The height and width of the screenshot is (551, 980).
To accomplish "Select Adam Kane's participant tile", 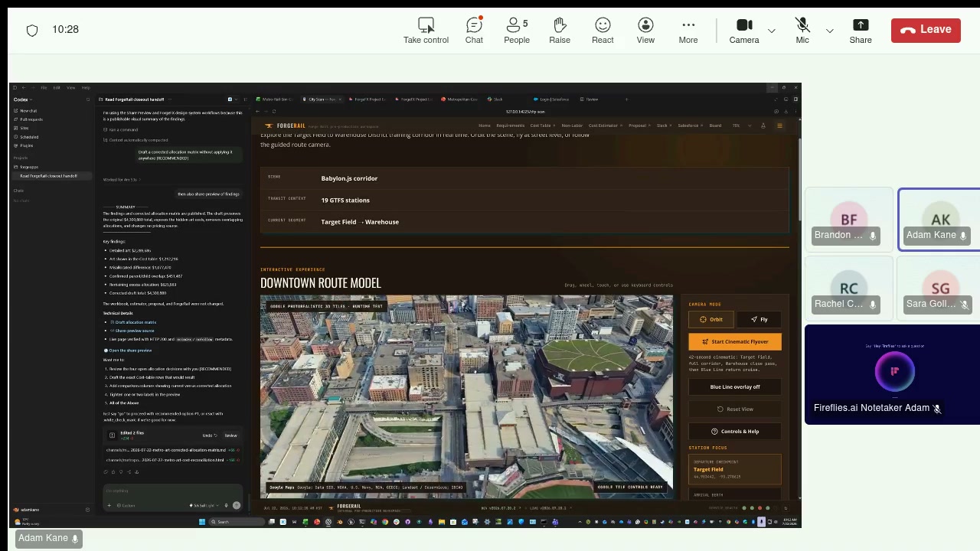I will pyautogui.click(x=939, y=219).
